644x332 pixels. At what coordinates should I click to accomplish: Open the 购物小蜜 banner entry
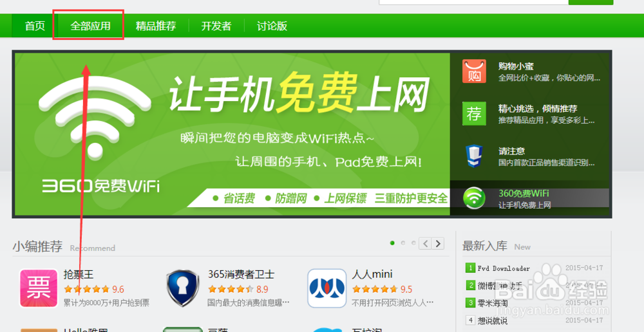tap(530, 72)
